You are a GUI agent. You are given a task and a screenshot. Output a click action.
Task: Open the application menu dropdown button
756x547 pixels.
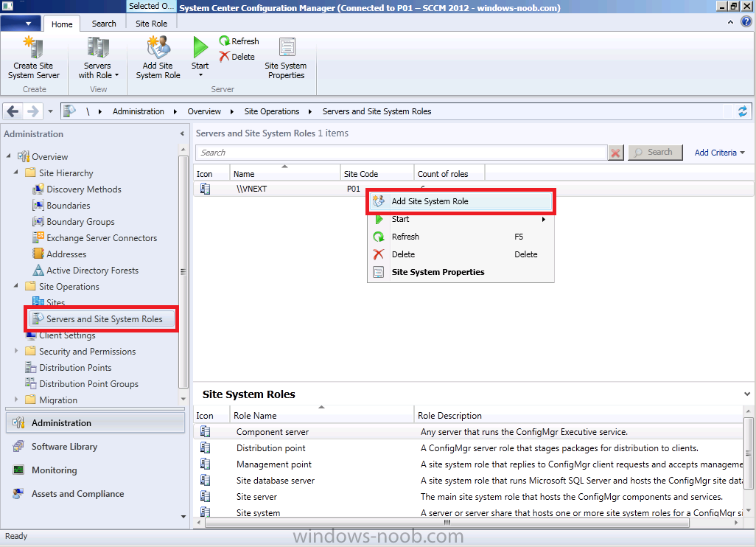[20, 23]
